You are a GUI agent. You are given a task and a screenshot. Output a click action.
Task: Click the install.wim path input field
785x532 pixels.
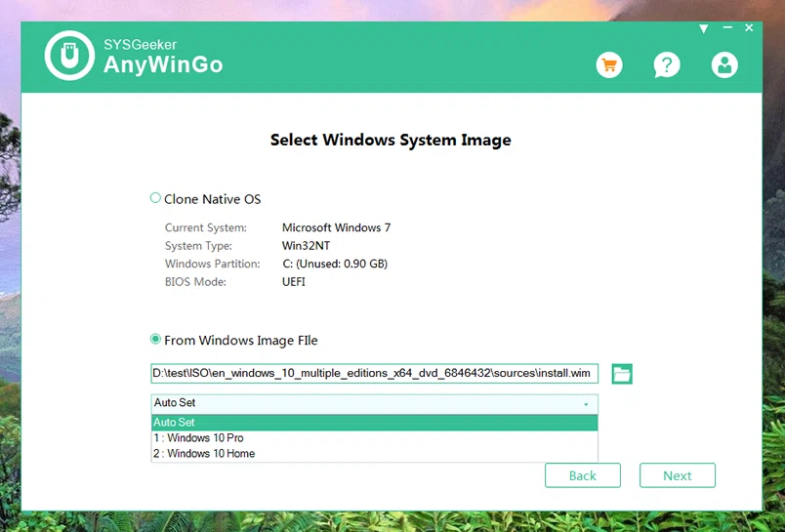coord(374,373)
